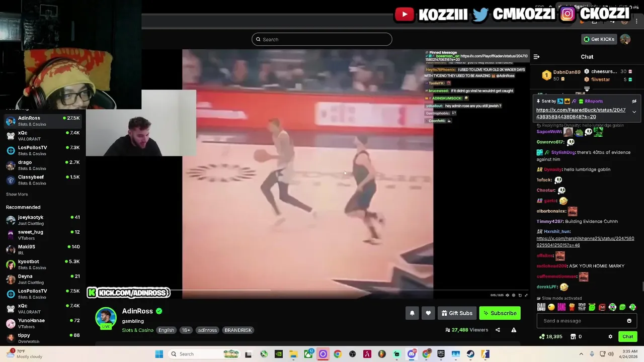644x362 pixels.
Task: Focus the Kick search field
Action: pyautogui.click(x=322, y=39)
